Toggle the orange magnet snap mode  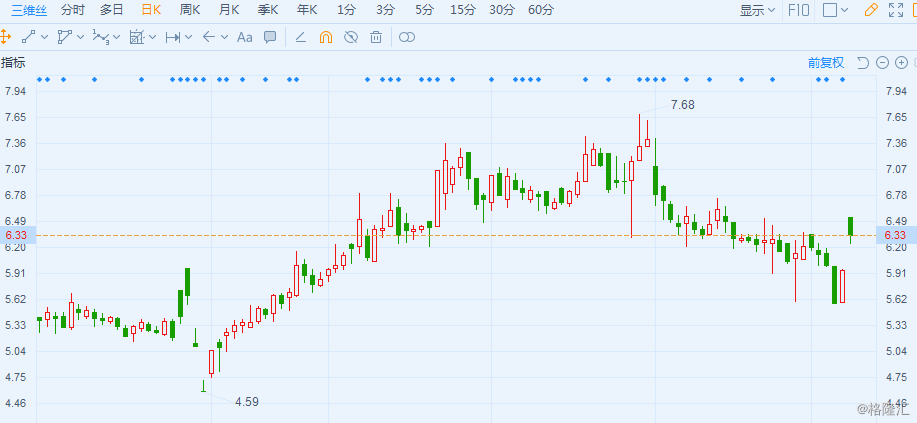[325, 37]
